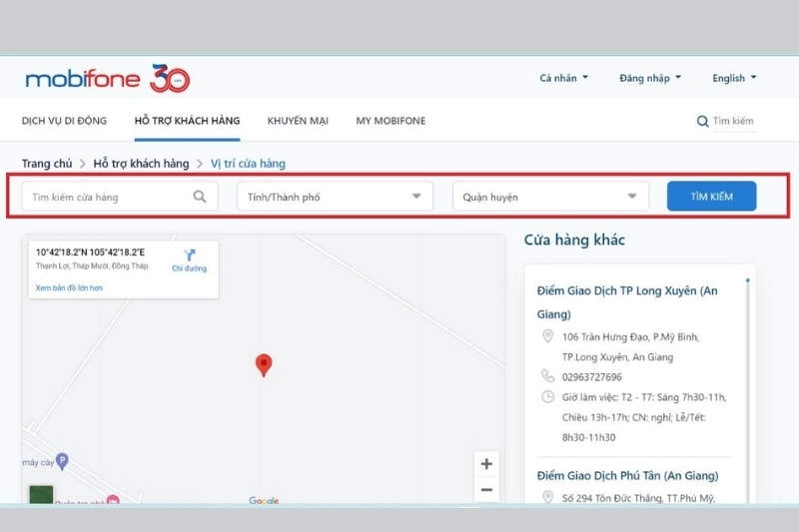Open the Đăng nhập dropdown
The height and width of the screenshot is (532, 799).
pos(650,78)
